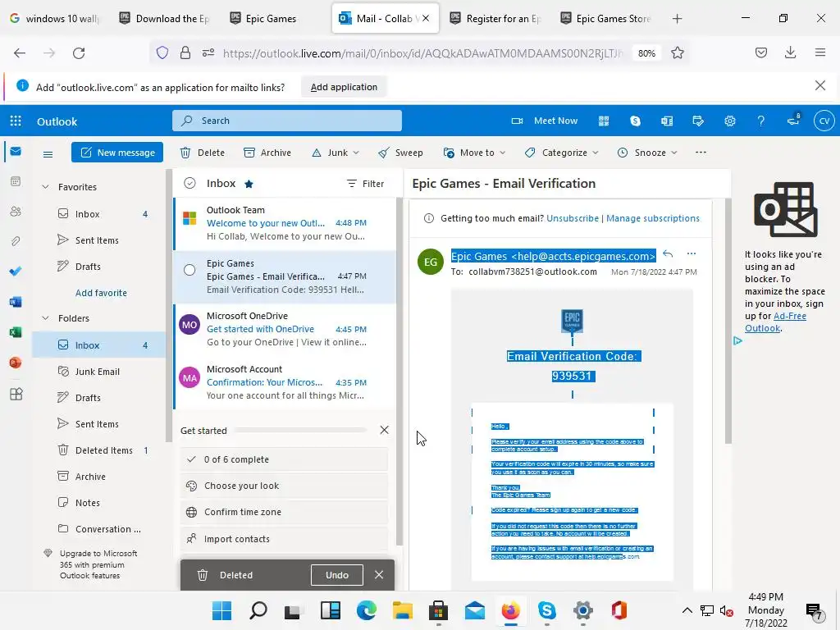This screenshot has height=630, width=840.
Task: Select the Epic Games message circle
Action: pyautogui.click(x=189, y=270)
